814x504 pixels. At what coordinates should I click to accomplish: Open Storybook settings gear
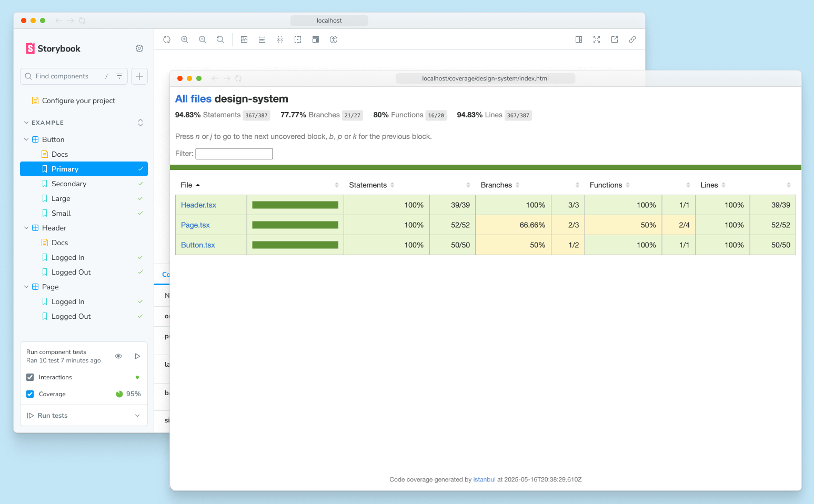coord(139,48)
